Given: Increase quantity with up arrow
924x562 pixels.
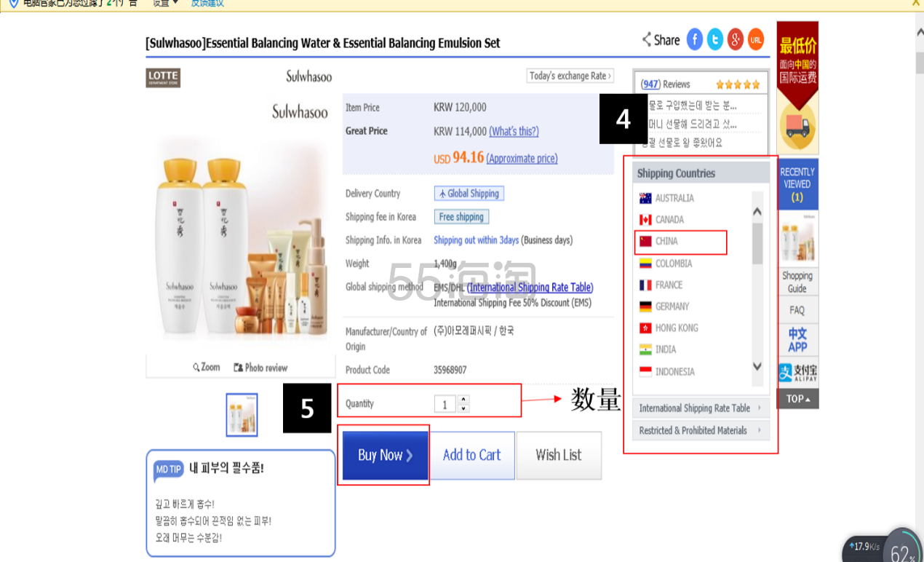Looking at the screenshot, I should (x=464, y=399).
